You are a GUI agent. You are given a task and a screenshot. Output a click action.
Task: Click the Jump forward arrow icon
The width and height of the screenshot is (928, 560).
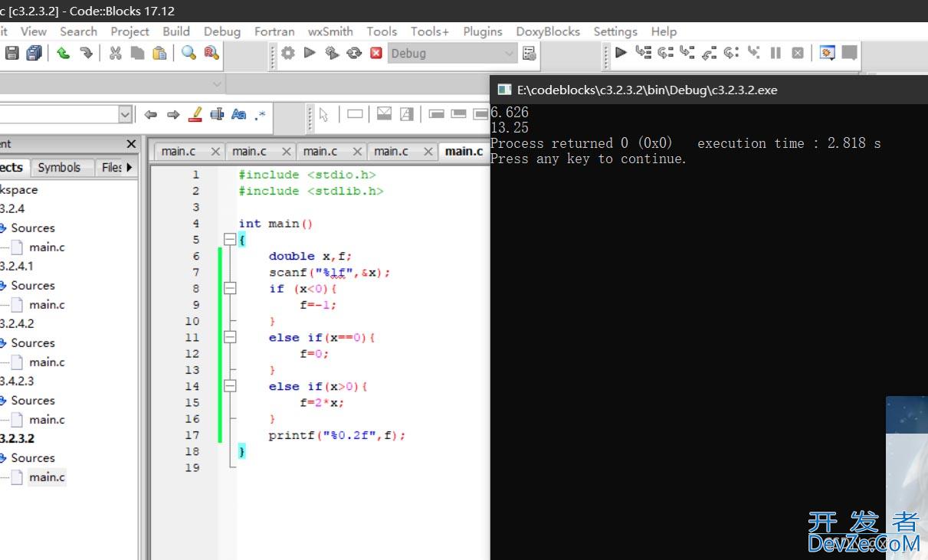pos(173,114)
